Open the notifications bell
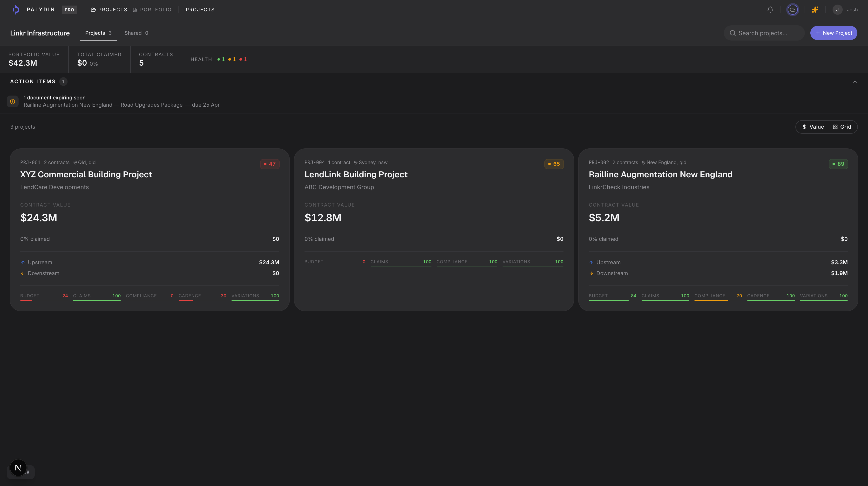The height and width of the screenshot is (486, 868). point(770,9)
